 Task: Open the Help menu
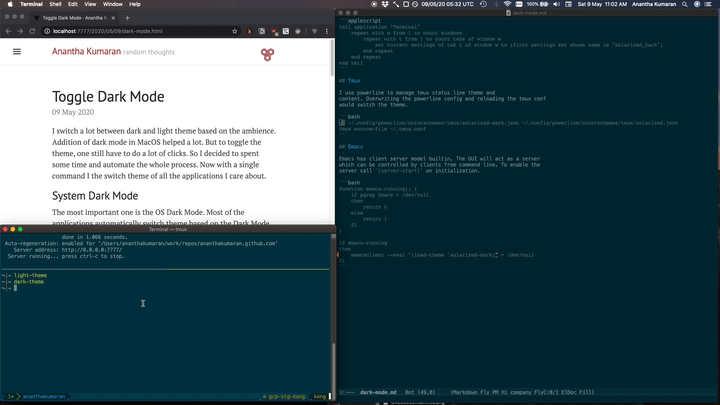(135, 4)
